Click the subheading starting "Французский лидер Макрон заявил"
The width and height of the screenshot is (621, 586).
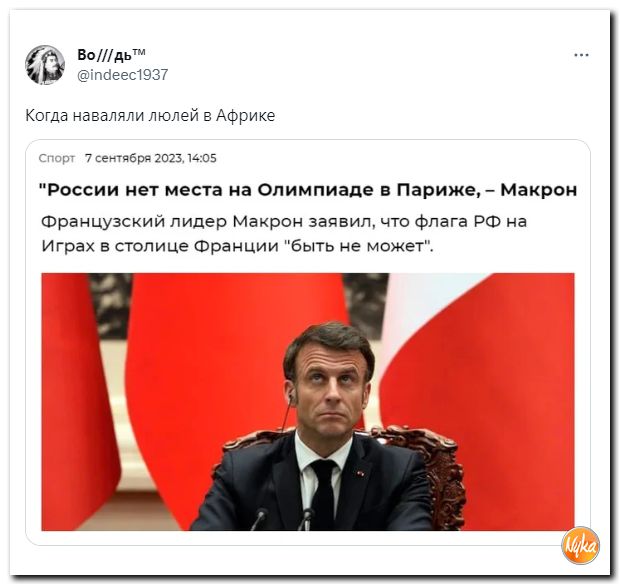tap(284, 234)
